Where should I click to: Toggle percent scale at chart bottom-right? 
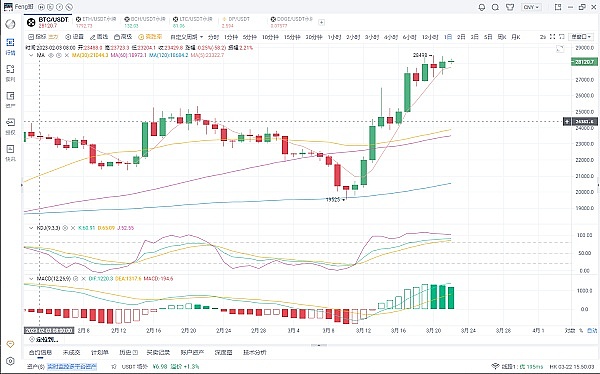[580, 330]
